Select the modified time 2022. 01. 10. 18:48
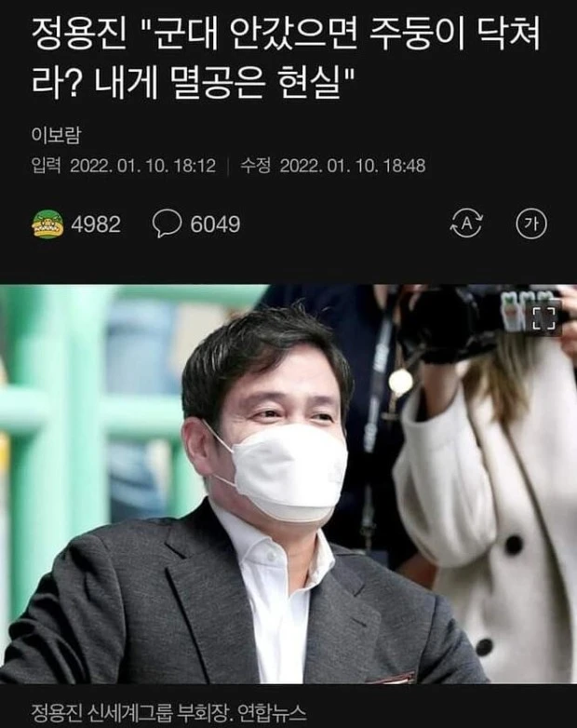 click(x=353, y=166)
